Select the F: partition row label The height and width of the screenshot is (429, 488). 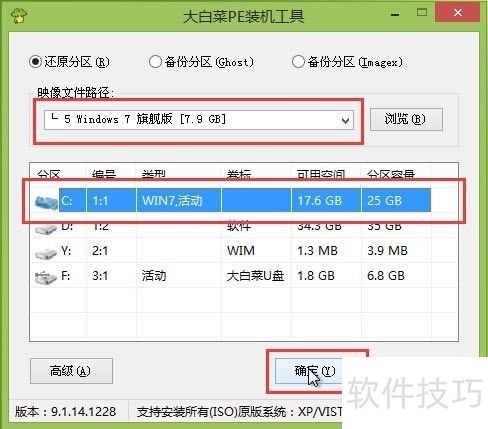tap(66, 276)
